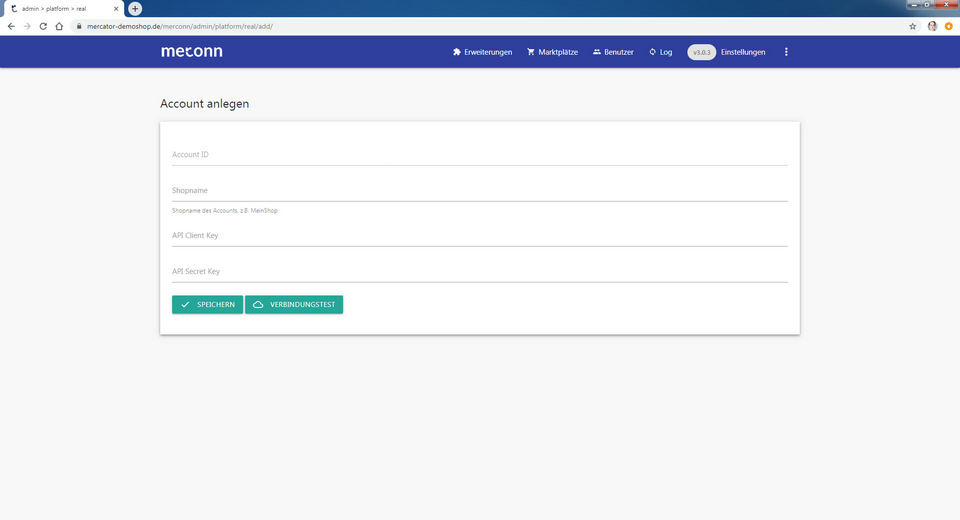Viewport: 960px width, 520px height.
Task: Click the Account anlegen heading
Action: point(204,104)
